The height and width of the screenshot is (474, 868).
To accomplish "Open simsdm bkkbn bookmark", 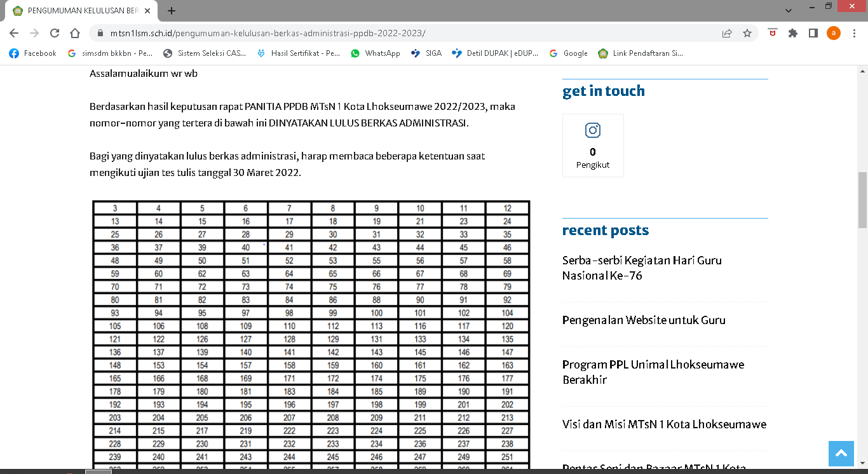I will pyautogui.click(x=110, y=53).
